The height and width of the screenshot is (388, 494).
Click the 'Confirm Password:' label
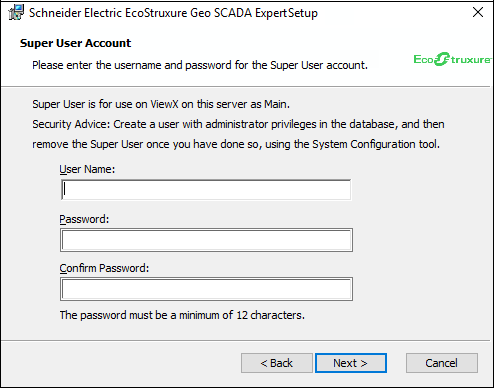tap(104, 268)
